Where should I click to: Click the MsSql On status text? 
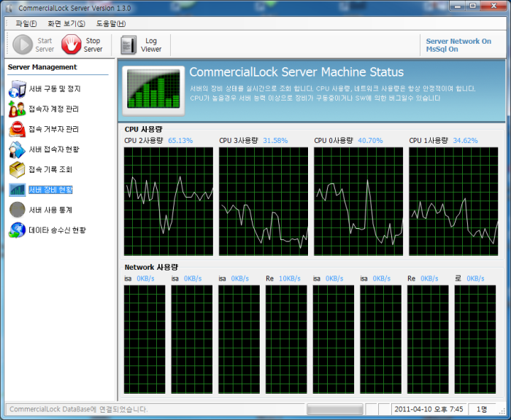(442, 49)
